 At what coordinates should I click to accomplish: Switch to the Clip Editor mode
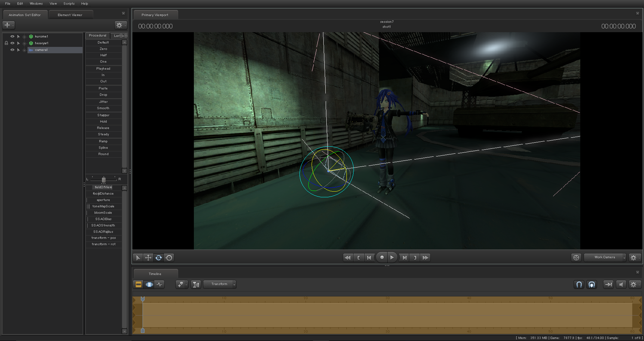coord(139,284)
